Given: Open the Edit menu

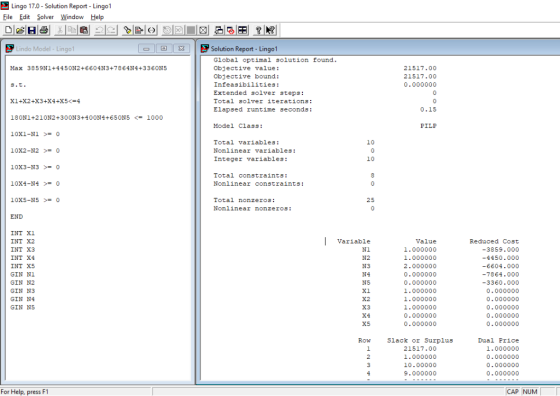Looking at the screenshot, I should [x=25, y=17].
